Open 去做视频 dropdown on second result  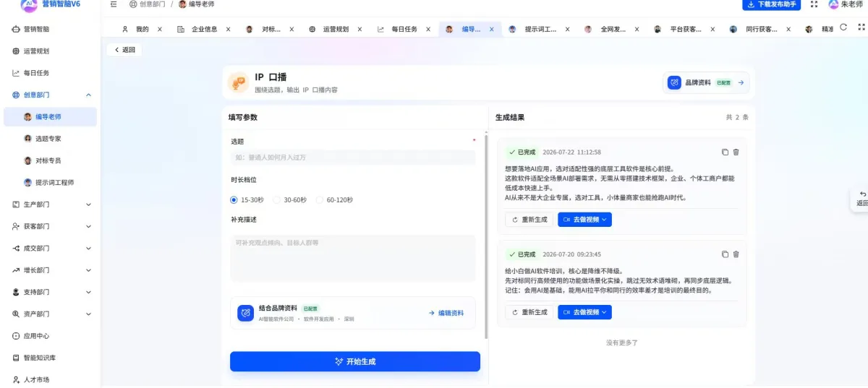coord(584,312)
